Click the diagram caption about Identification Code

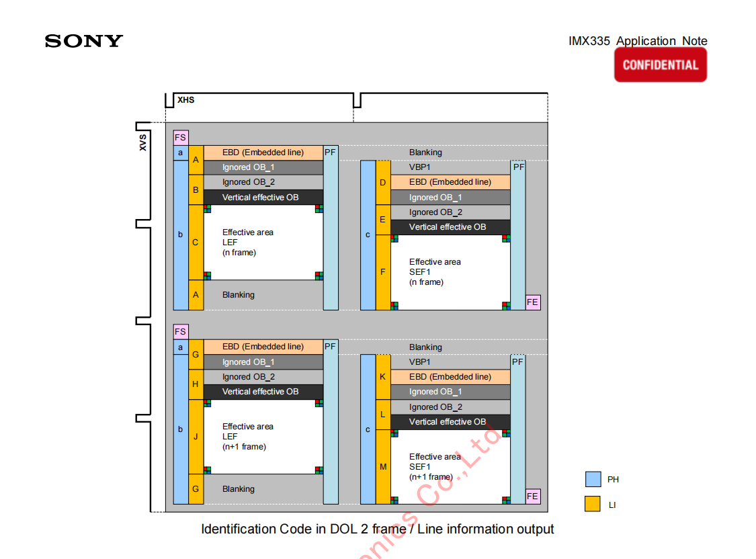coord(377,529)
